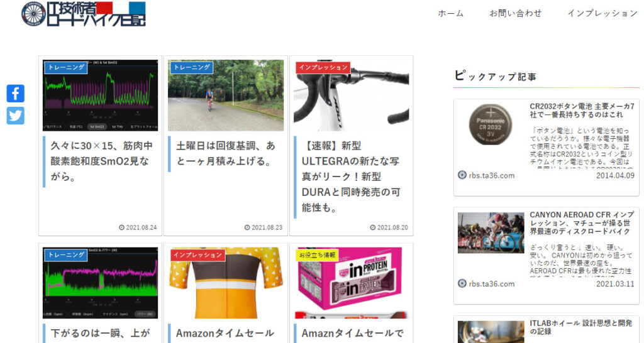Click the 「ボタン電池」という電池 excerpt text
Image resolution: width=644 pixels, height=343 pixels.
click(x=581, y=148)
